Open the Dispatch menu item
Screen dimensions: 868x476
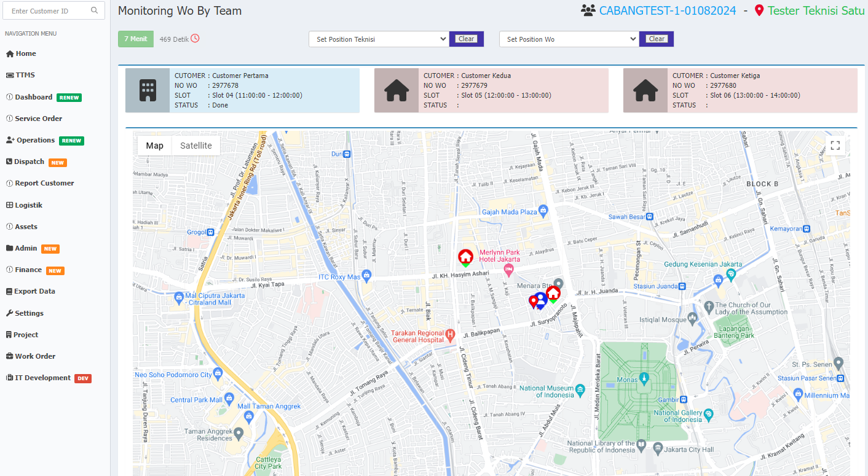pos(28,162)
